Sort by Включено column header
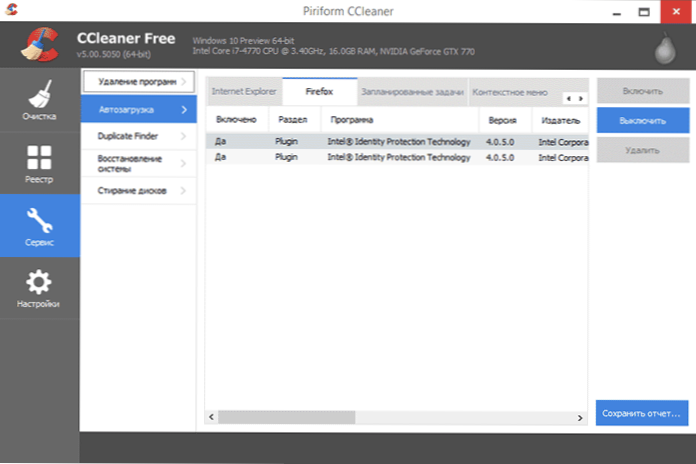 237,120
